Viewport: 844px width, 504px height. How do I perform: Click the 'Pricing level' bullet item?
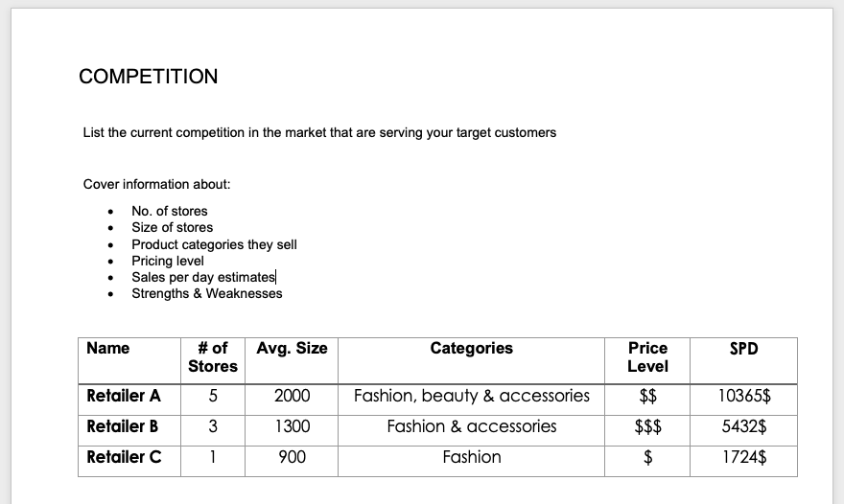(168, 261)
